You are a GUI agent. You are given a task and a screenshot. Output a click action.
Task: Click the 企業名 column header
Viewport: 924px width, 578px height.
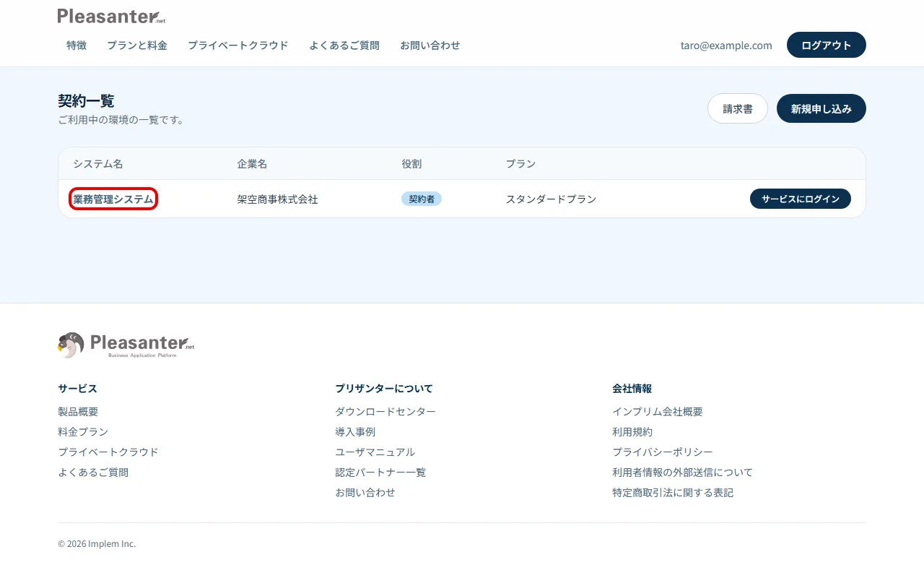(252, 164)
